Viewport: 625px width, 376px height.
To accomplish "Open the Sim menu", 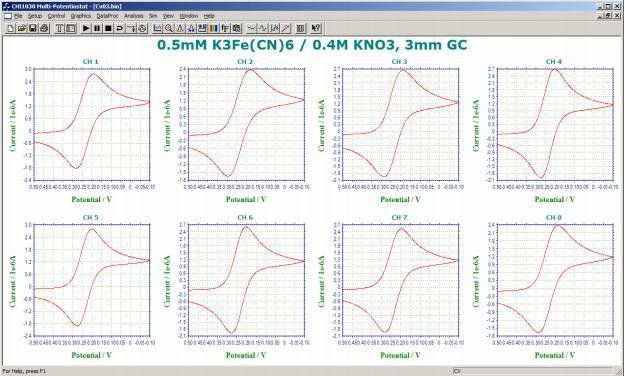I will coord(153,16).
